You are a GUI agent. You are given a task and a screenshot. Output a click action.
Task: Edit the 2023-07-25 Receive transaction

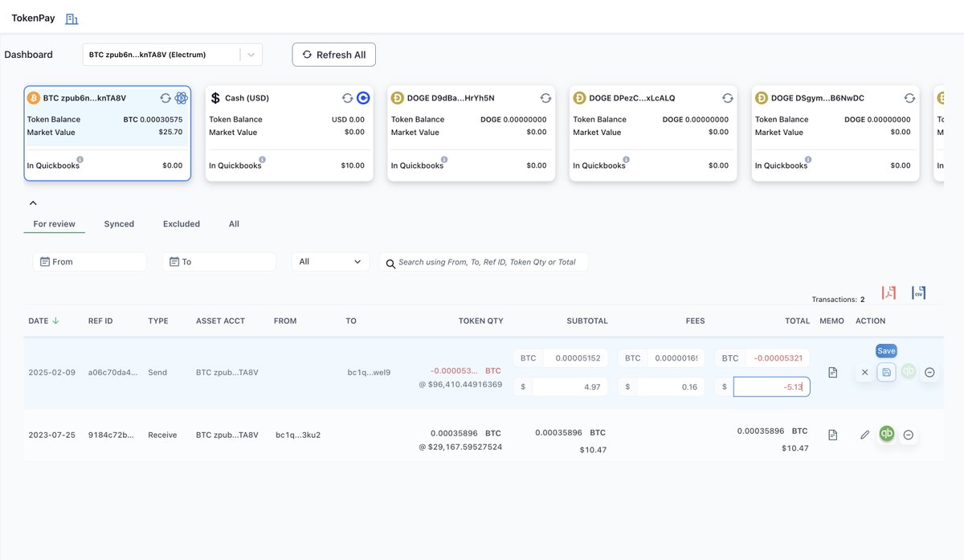[864, 435]
